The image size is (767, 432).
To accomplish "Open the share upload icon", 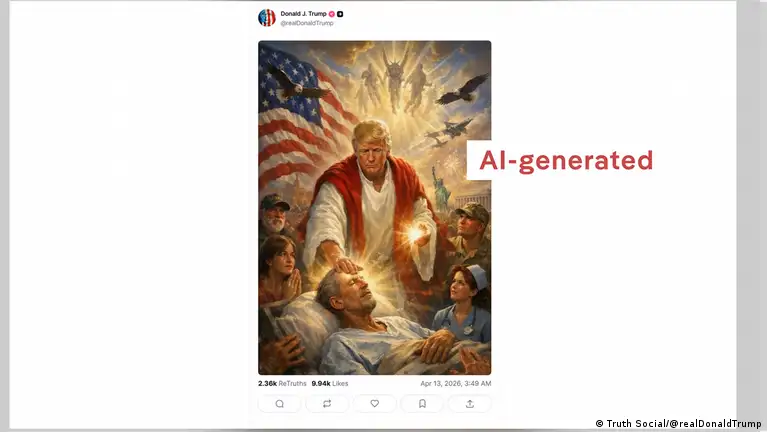I will 470,404.
